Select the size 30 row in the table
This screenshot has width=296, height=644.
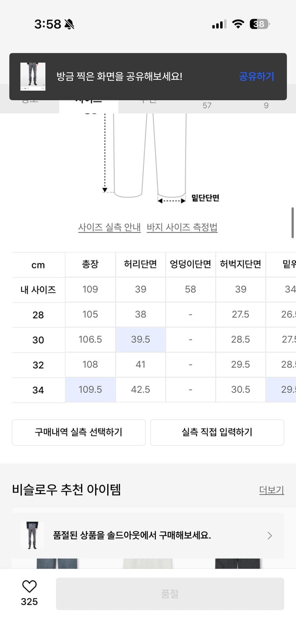pos(38,340)
